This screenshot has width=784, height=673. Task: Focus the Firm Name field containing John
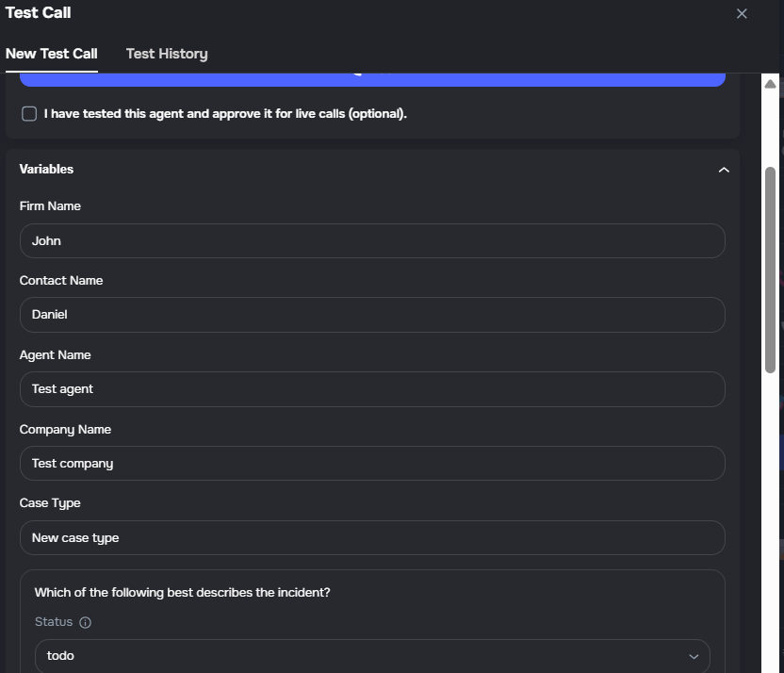point(371,240)
